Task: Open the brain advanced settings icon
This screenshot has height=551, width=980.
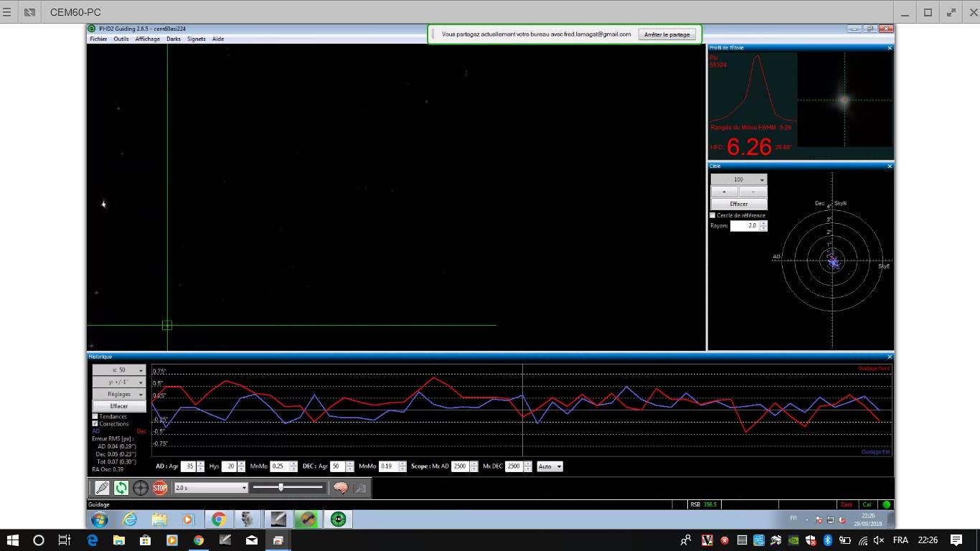Action: pyautogui.click(x=340, y=488)
